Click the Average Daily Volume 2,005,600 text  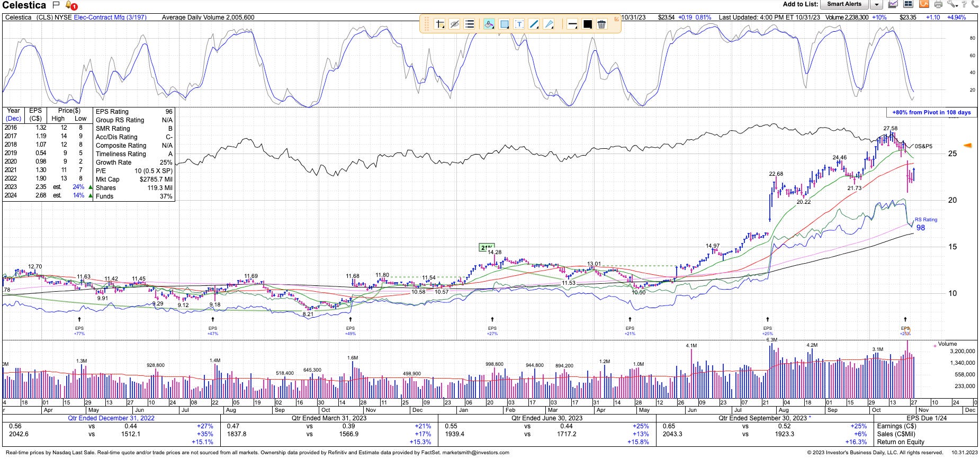pyautogui.click(x=208, y=17)
